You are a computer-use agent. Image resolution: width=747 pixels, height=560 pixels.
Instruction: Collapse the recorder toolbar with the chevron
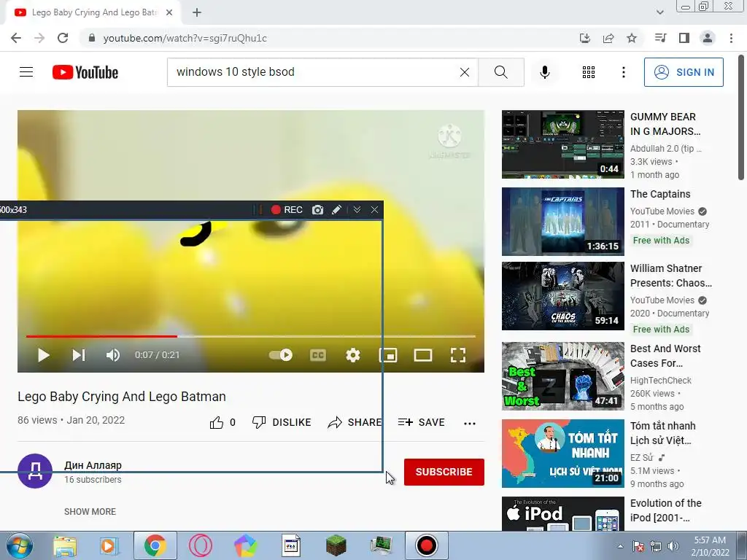pos(357,210)
